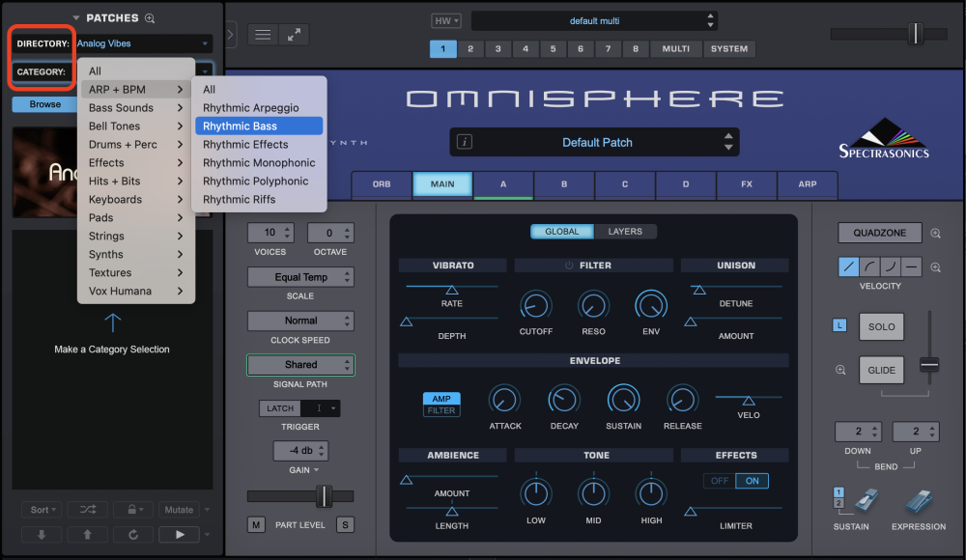Select the flat velocity curve icon
966x560 pixels.
[x=911, y=266]
